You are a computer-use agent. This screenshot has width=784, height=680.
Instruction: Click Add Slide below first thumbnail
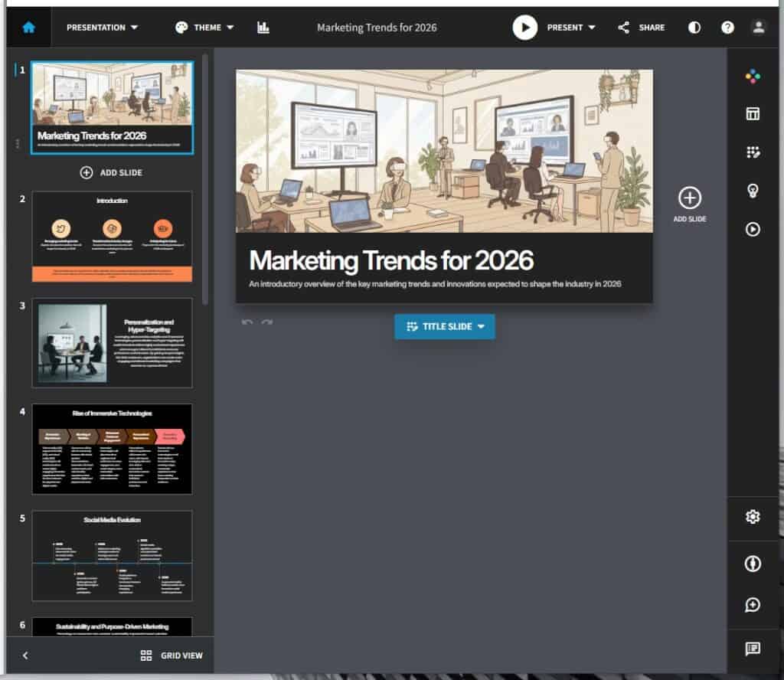pos(112,172)
